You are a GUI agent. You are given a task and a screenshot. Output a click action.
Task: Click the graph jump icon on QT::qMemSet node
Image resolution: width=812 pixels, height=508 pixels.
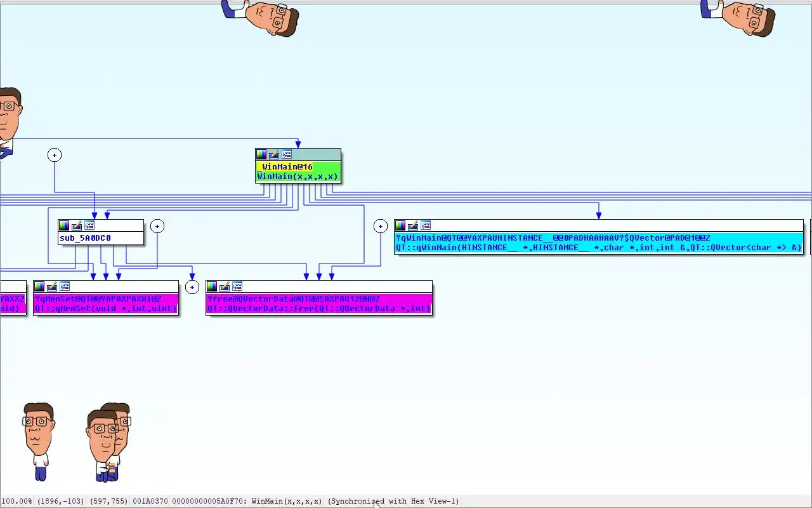(x=65, y=286)
